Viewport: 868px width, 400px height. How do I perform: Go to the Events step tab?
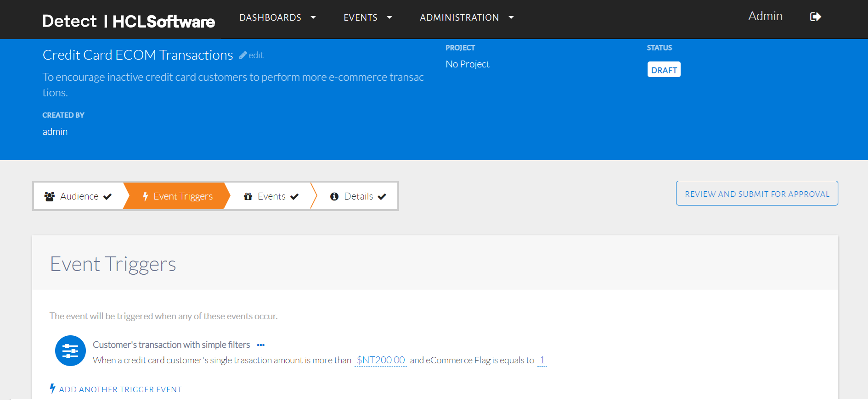(271, 196)
